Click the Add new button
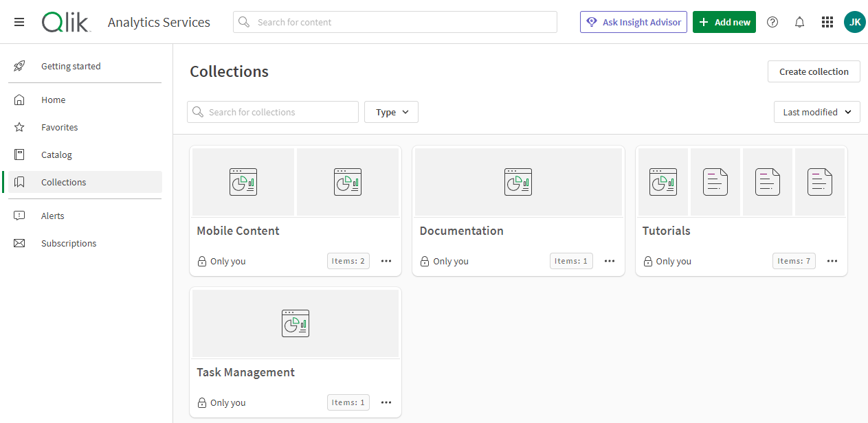The image size is (868, 423). pyautogui.click(x=724, y=22)
